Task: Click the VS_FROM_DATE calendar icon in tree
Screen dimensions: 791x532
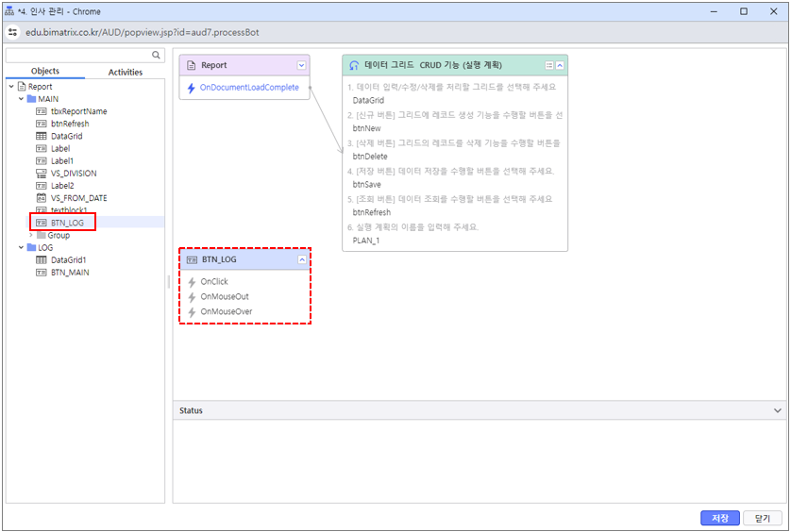Action: (41, 198)
